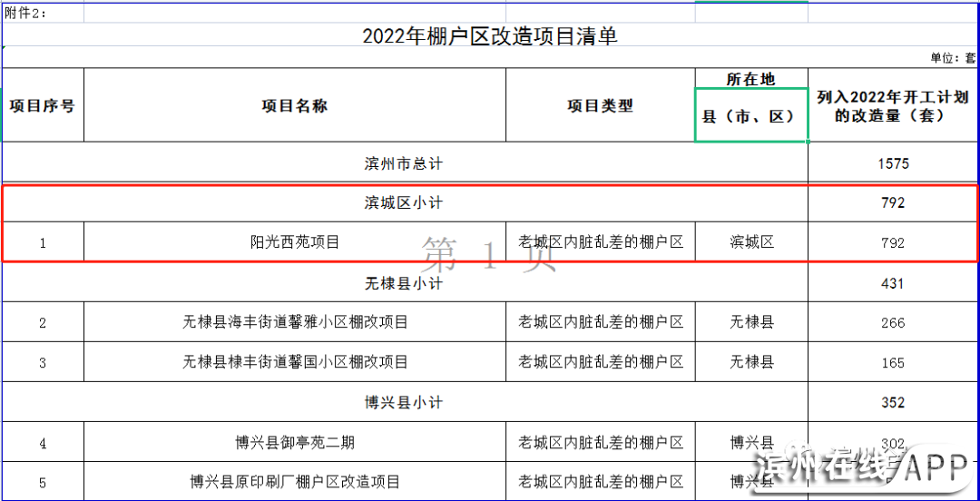
Task: Click the 项目名称 column header
Action: [x=294, y=105]
